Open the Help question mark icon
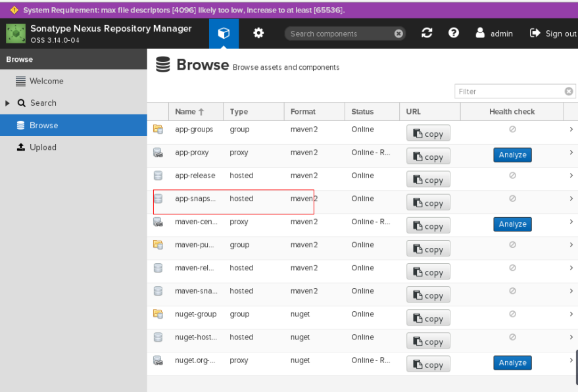The width and height of the screenshot is (578, 392). (454, 34)
